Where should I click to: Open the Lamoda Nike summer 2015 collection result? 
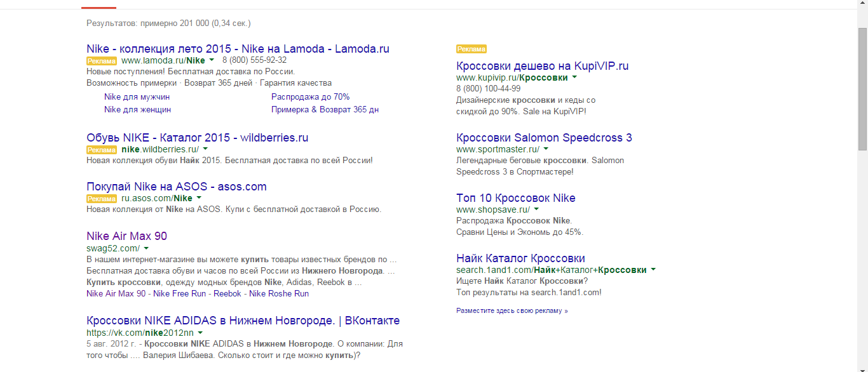tap(238, 49)
